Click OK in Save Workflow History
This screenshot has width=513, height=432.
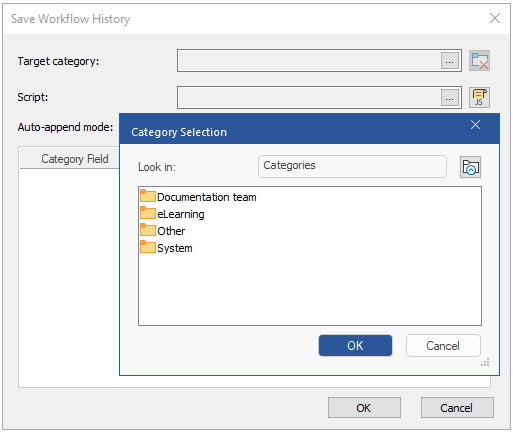[x=364, y=408]
